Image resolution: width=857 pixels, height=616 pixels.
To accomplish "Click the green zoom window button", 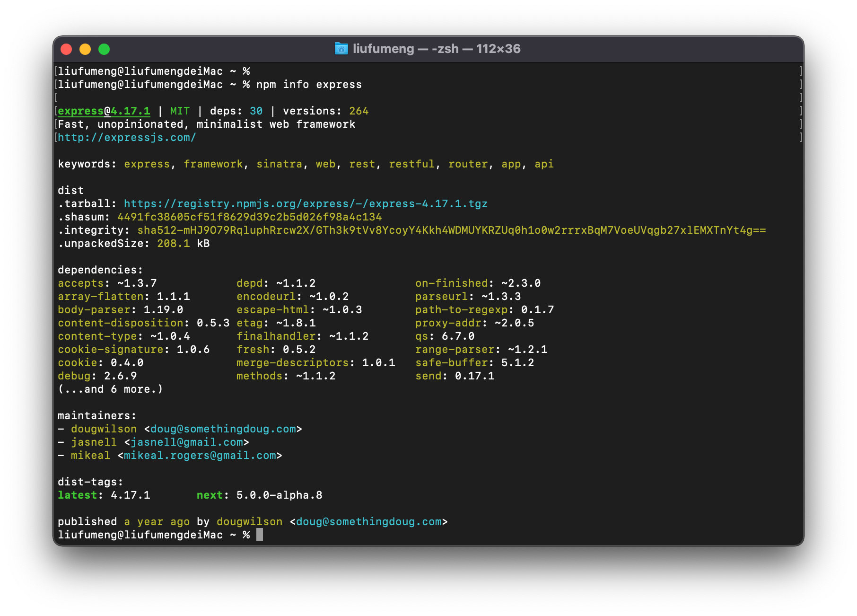I will tap(104, 49).
